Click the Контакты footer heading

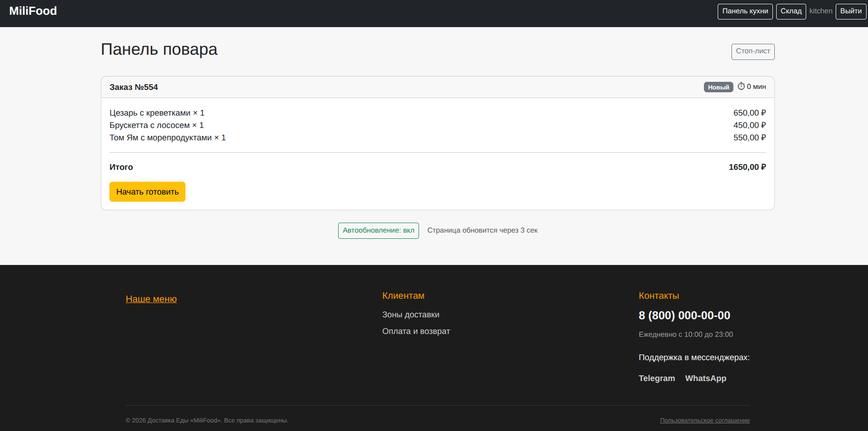(x=659, y=295)
